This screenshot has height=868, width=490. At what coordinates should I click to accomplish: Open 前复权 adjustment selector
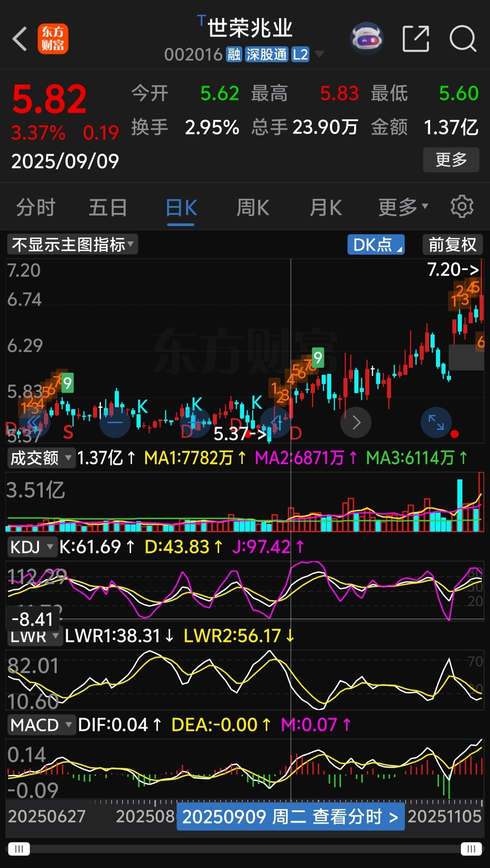point(452,245)
